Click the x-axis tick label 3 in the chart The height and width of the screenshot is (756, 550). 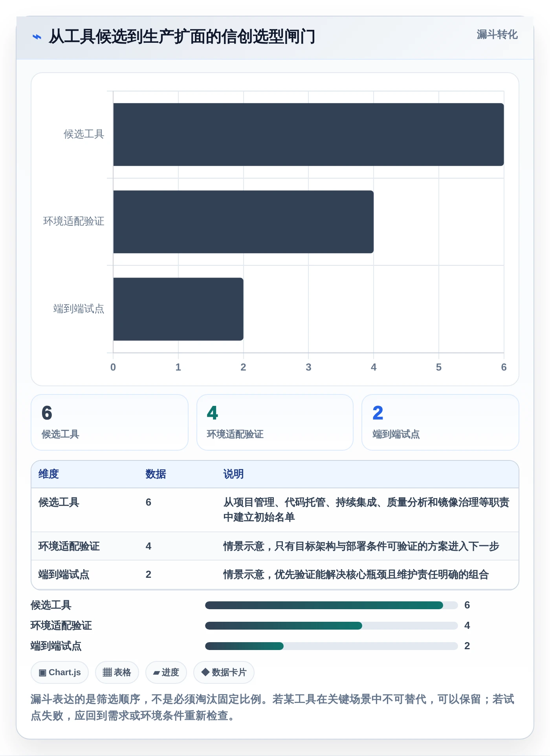click(x=308, y=367)
